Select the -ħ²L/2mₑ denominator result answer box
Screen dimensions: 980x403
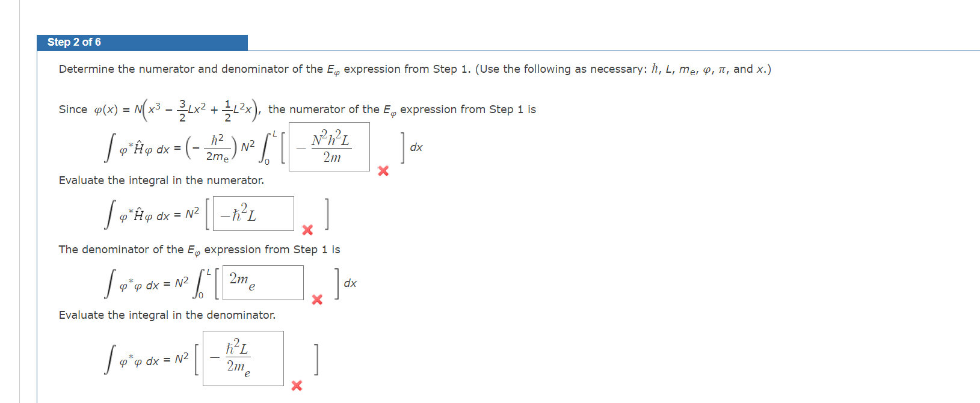[x=243, y=358]
